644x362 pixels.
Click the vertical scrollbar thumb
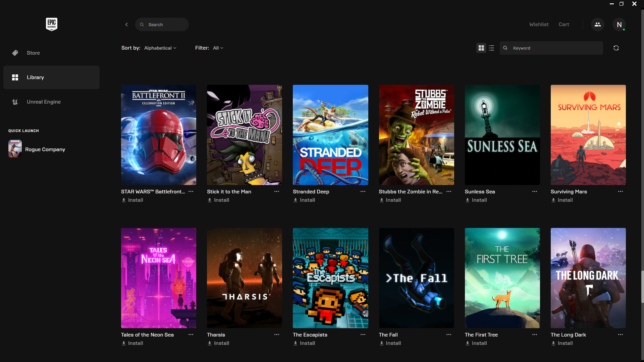[x=642, y=287]
